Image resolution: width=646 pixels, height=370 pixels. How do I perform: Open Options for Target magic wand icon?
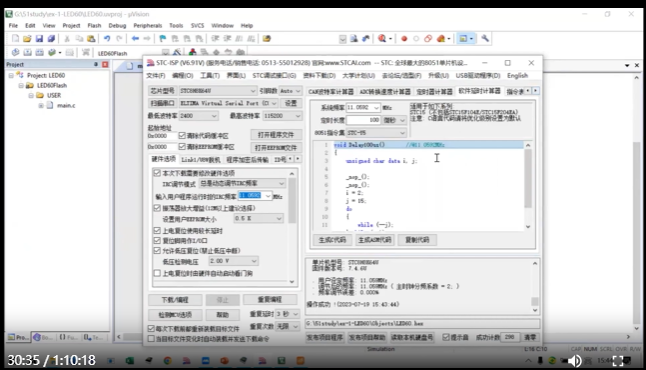[x=177, y=52]
